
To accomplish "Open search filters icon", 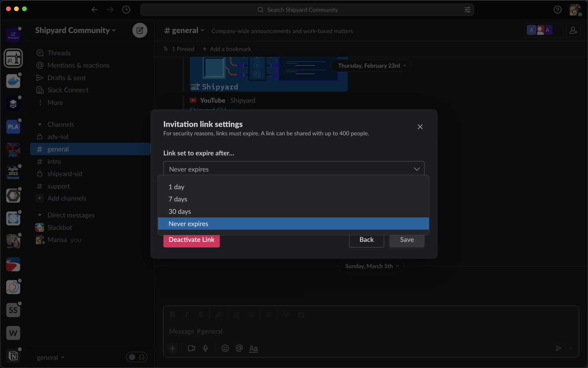I will (467, 10).
